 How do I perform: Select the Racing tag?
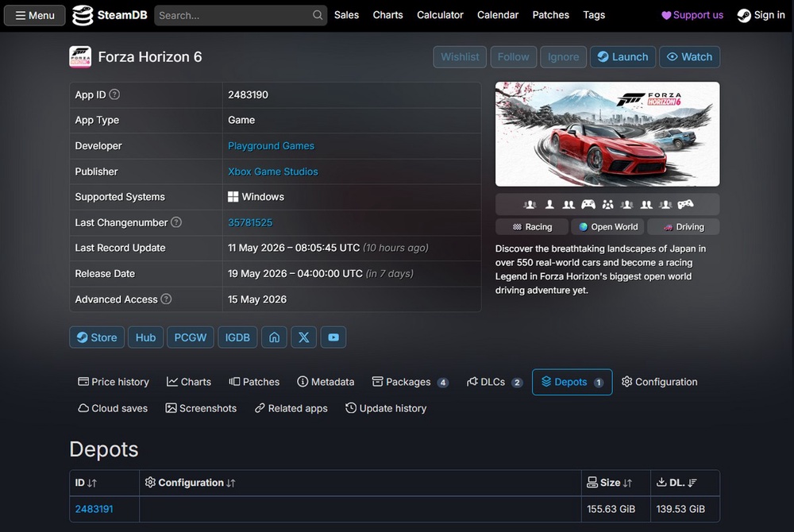click(x=532, y=227)
